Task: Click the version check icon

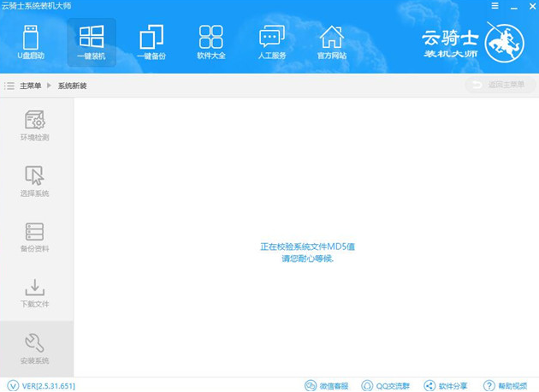Action: 13,385
